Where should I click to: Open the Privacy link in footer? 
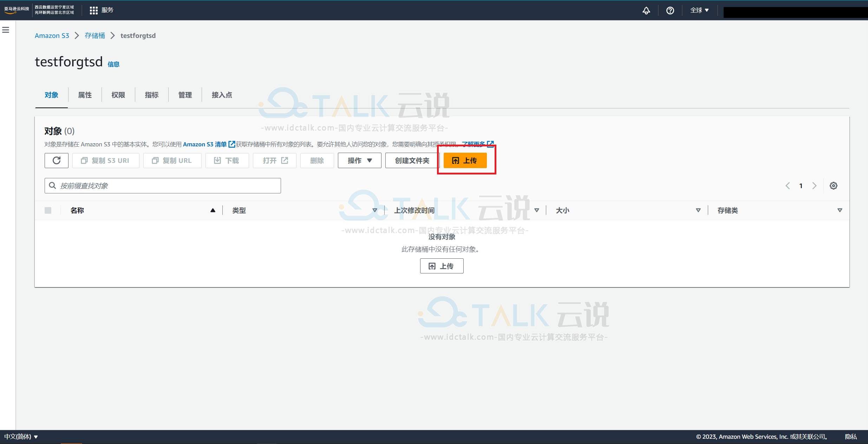851,437
